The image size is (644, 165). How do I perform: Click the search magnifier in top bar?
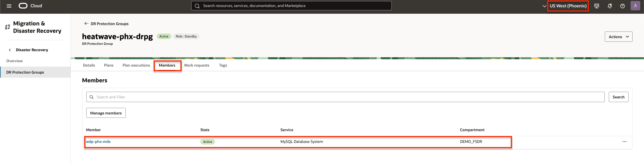tap(197, 6)
